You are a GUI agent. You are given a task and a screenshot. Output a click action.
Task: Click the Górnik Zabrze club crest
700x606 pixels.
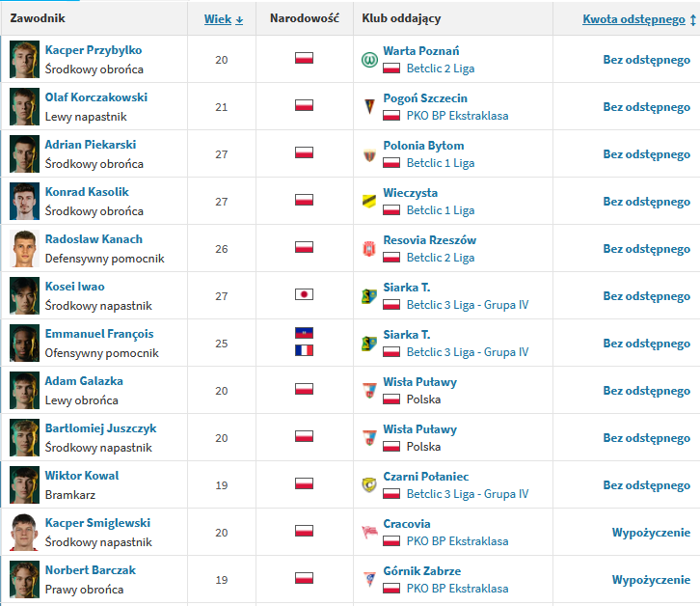point(369,580)
